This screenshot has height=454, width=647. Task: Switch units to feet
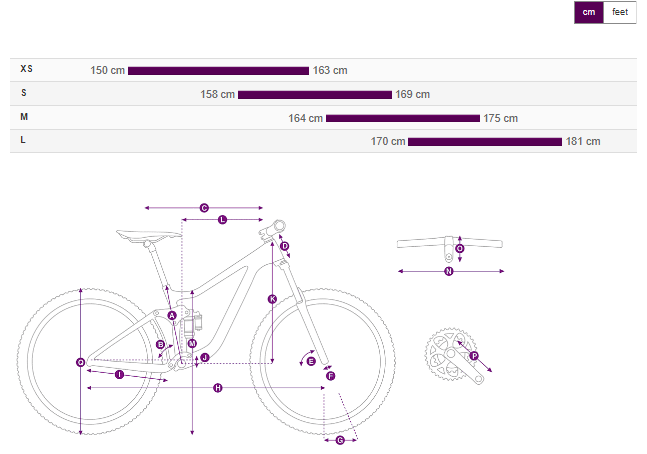tap(620, 12)
